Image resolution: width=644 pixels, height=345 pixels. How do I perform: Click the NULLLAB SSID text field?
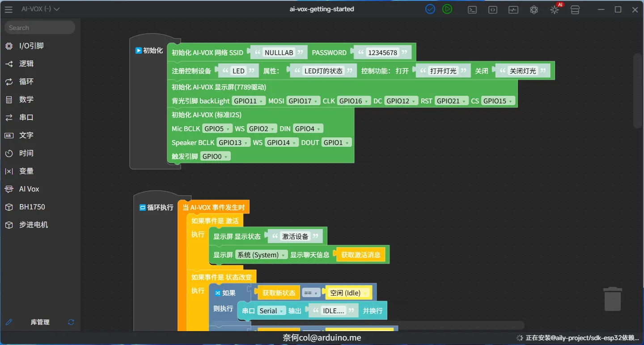point(279,53)
